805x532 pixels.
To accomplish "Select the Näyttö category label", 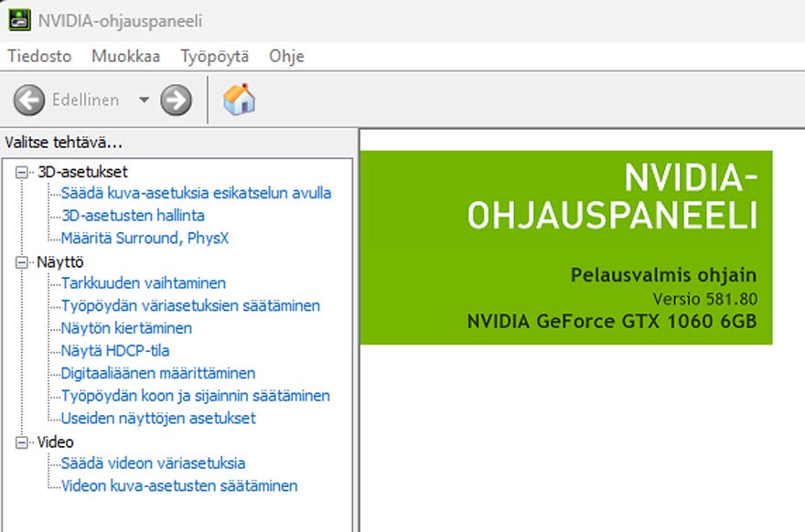I will coord(60,262).
